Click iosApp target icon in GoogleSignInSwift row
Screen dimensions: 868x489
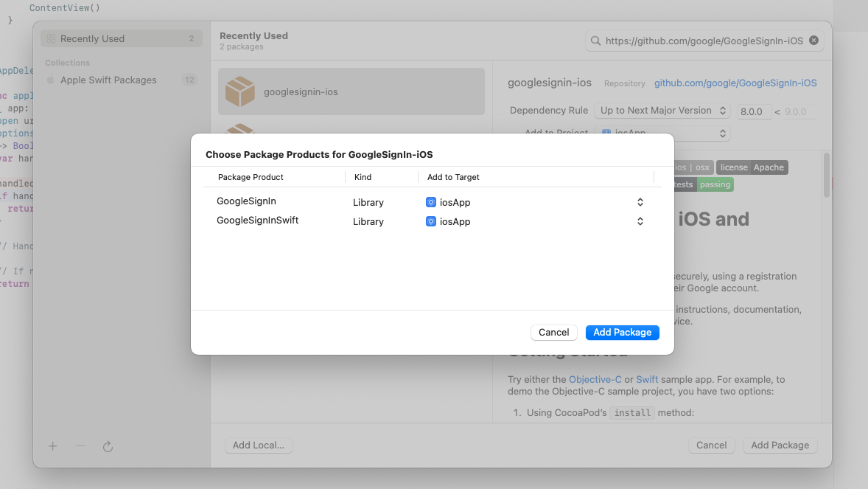point(430,221)
